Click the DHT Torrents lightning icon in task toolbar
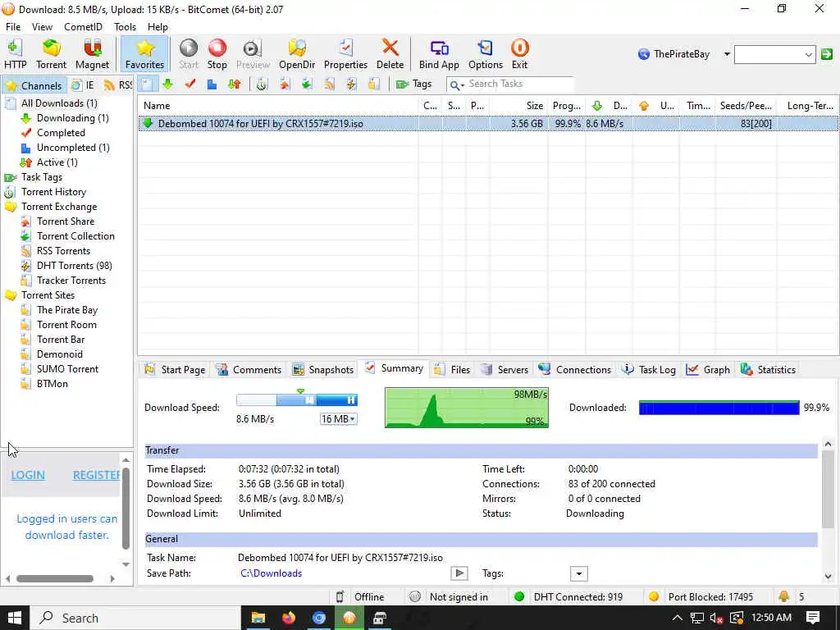Screen dimensions: 840x630 351,84
